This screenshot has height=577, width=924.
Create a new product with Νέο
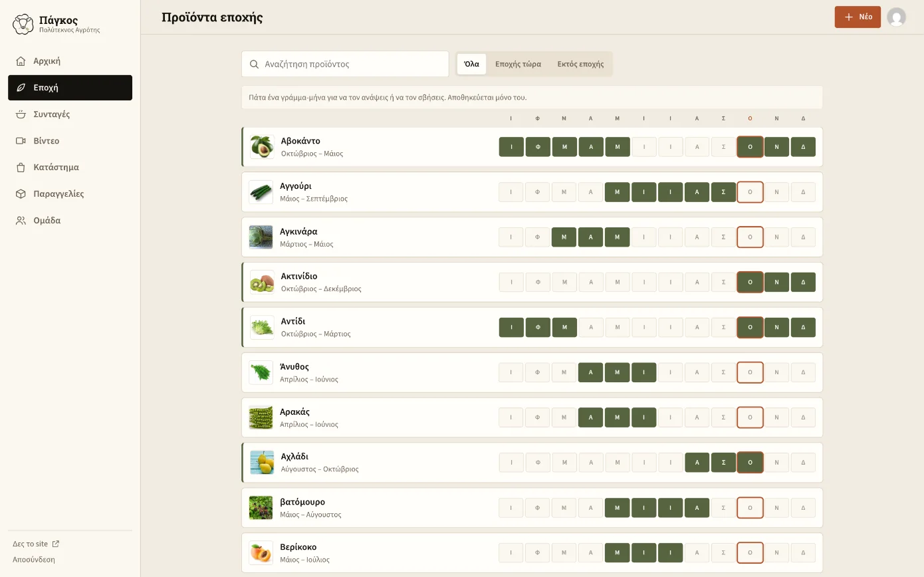point(858,17)
